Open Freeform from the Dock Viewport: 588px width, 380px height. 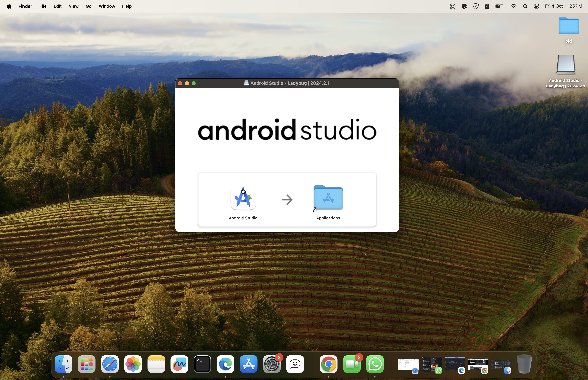[x=179, y=364]
